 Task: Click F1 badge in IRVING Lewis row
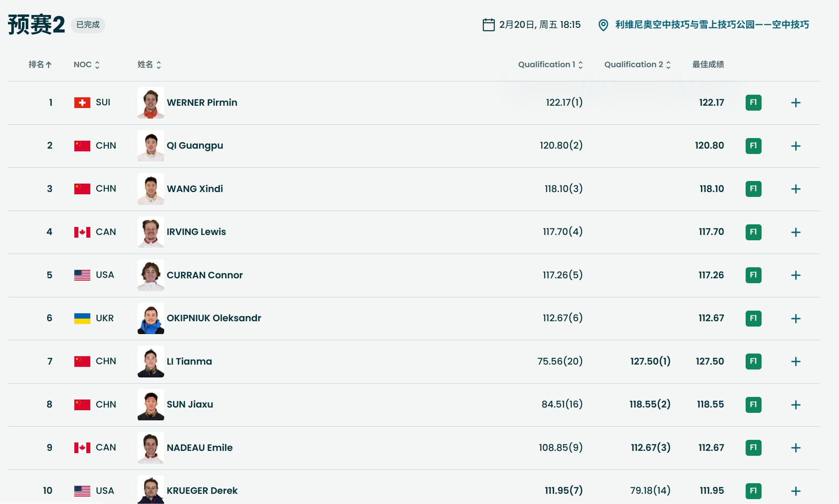[x=754, y=232]
